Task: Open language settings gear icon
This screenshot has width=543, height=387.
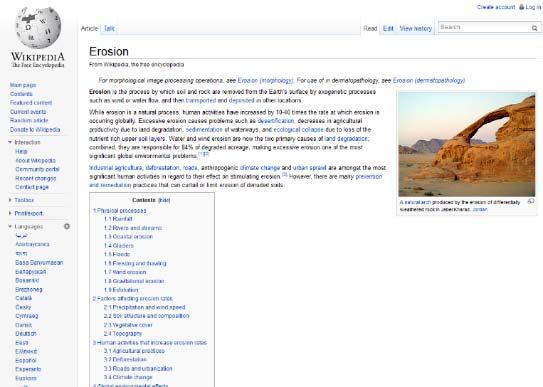Action: [x=67, y=226]
